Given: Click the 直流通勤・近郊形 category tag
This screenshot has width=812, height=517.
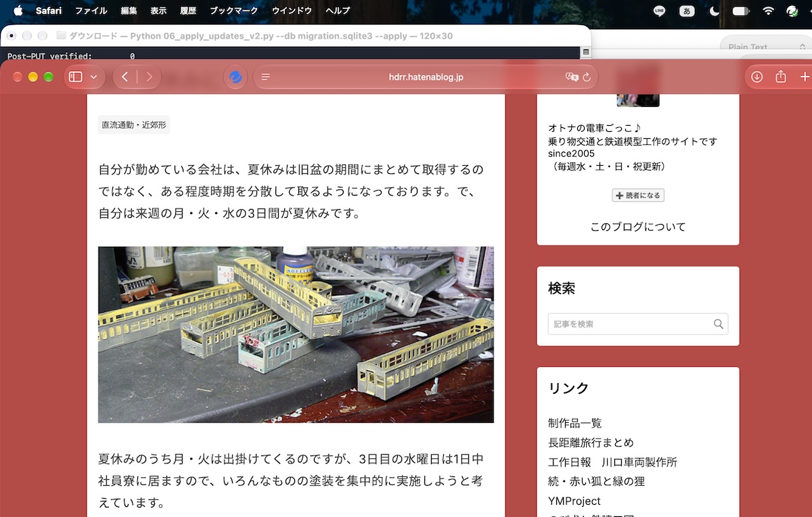Looking at the screenshot, I should click(x=134, y=125).
